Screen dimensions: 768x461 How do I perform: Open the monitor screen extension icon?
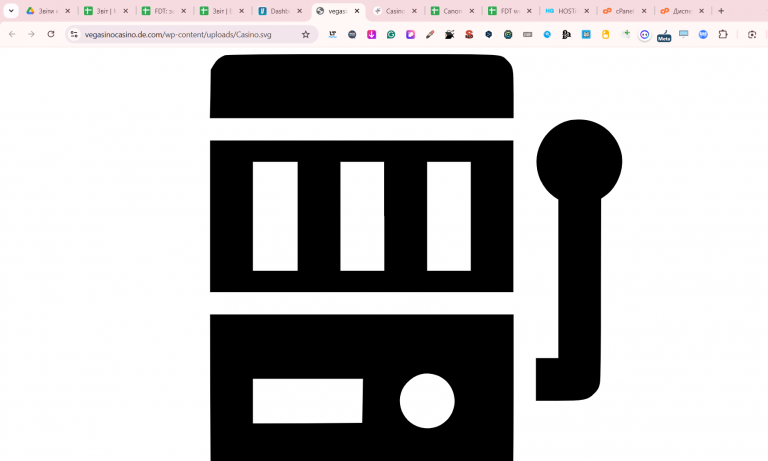(684, 34)
